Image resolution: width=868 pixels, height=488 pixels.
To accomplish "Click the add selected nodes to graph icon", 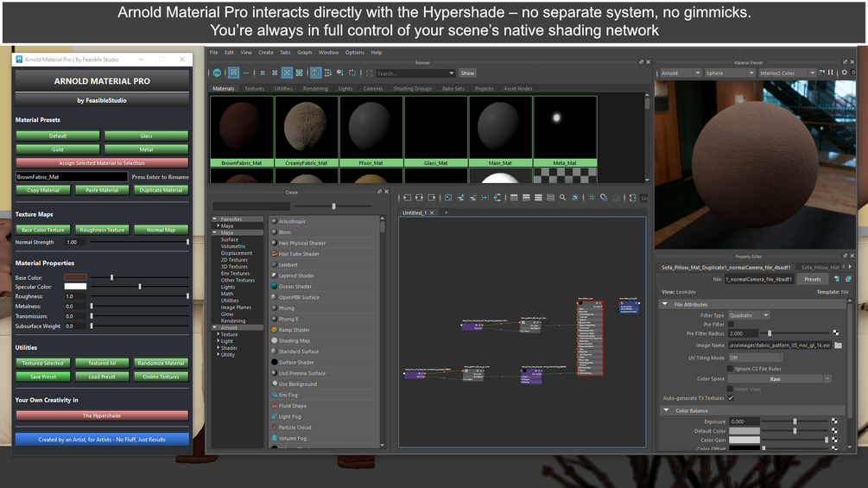I will click(460, 198).
